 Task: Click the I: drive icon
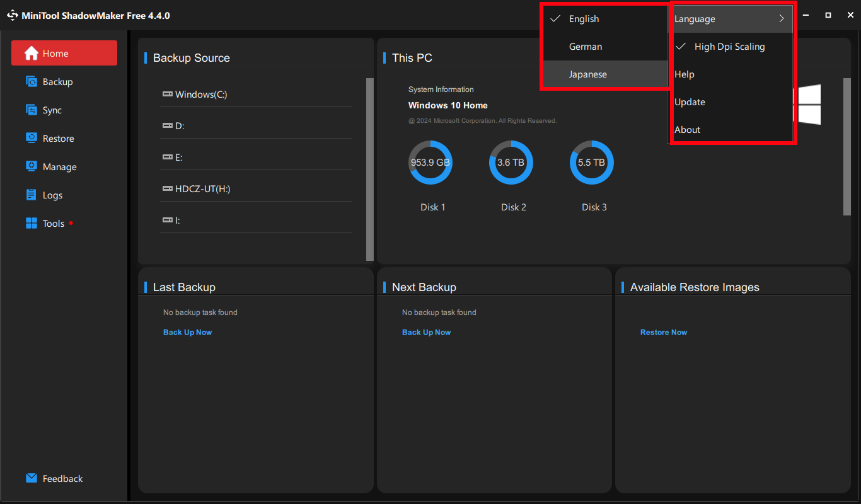click(168, 220)
